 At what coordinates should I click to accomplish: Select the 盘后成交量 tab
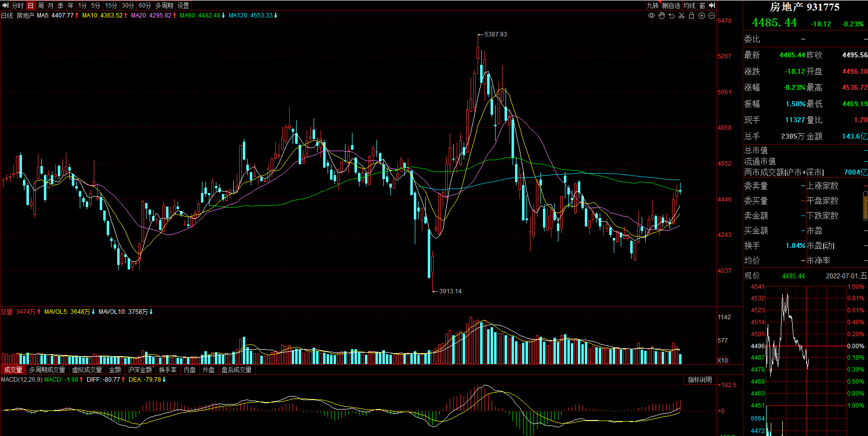(237, 370)
